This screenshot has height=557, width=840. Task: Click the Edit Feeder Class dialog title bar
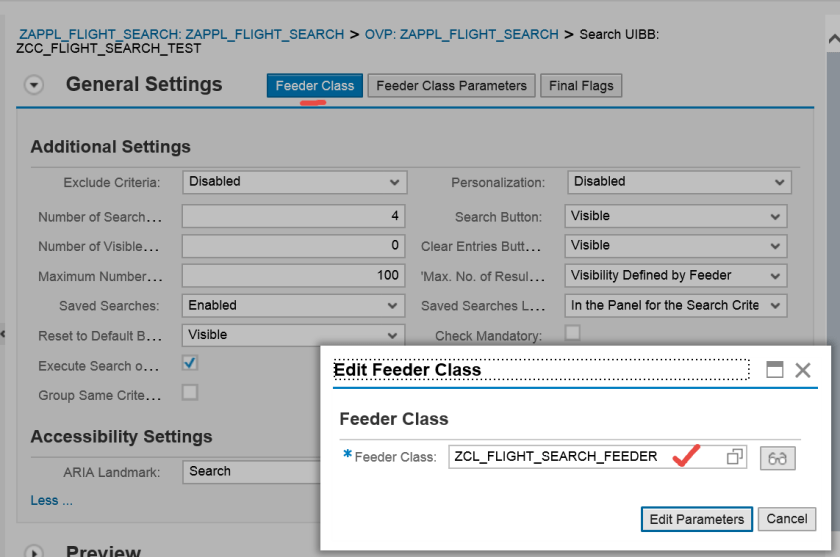click(541, 370)
